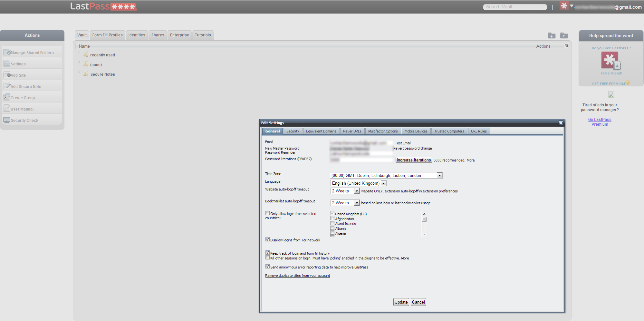Screen dimensions: 644x321
Task: Open the Form Fill Profiles tab
Action: [x=107, y=35]
